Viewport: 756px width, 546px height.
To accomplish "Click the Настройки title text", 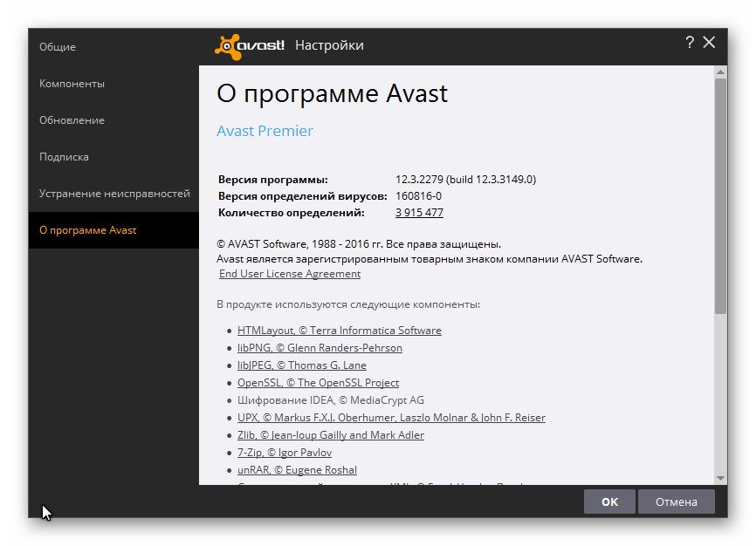I will point(329,45).
